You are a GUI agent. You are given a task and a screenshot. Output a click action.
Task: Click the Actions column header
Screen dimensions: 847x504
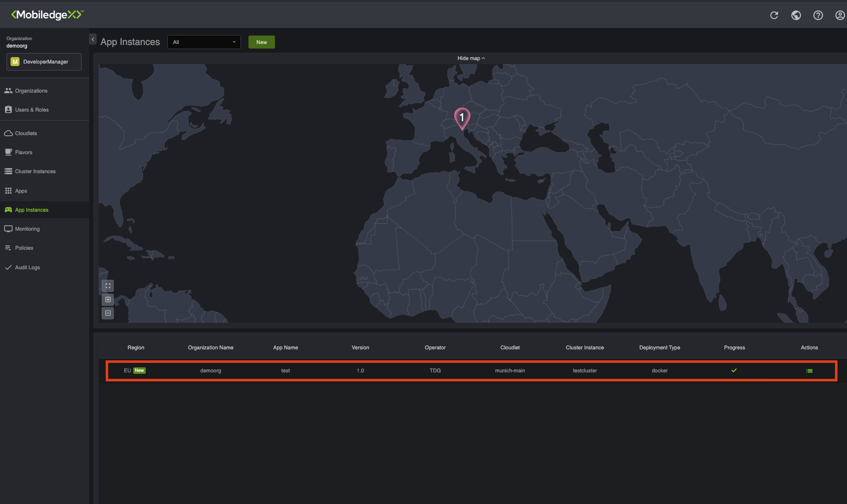point(809,347)
